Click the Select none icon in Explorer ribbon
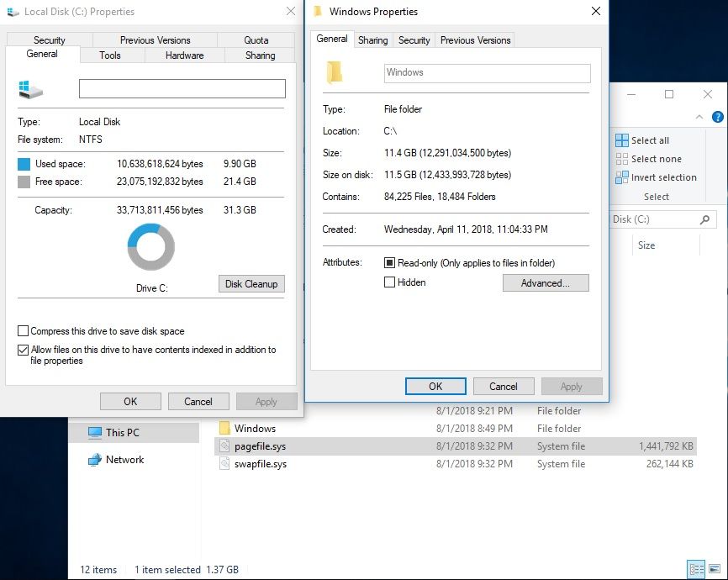The image size is (728, 580). pyautogui.click(x=622, y=159)
